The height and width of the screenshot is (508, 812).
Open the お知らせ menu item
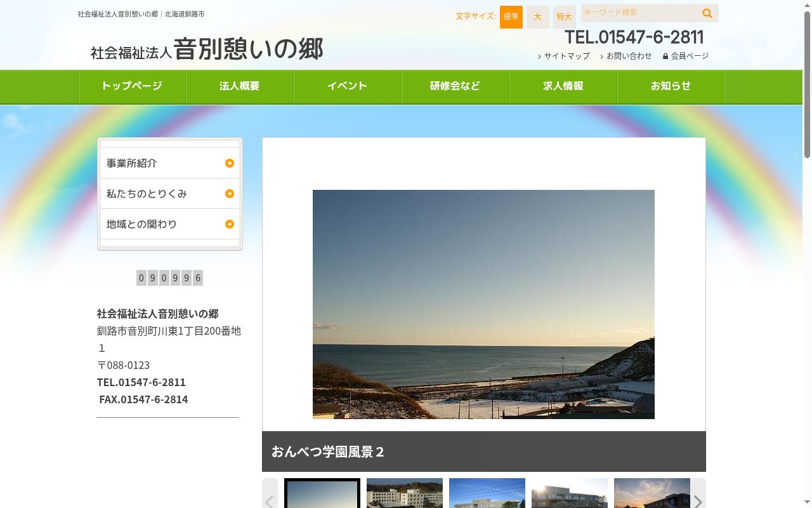click(x=671, y=86)
